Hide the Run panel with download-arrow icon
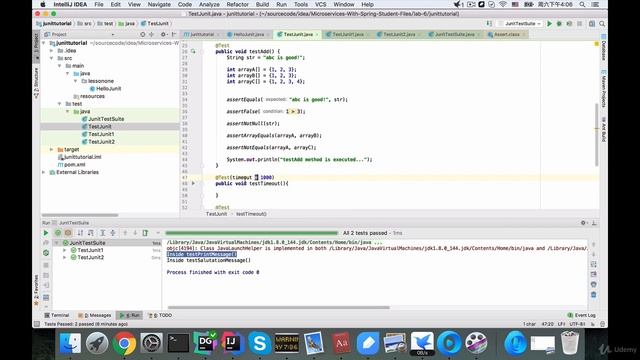The image size is (640, 360). tap(594, 223)
